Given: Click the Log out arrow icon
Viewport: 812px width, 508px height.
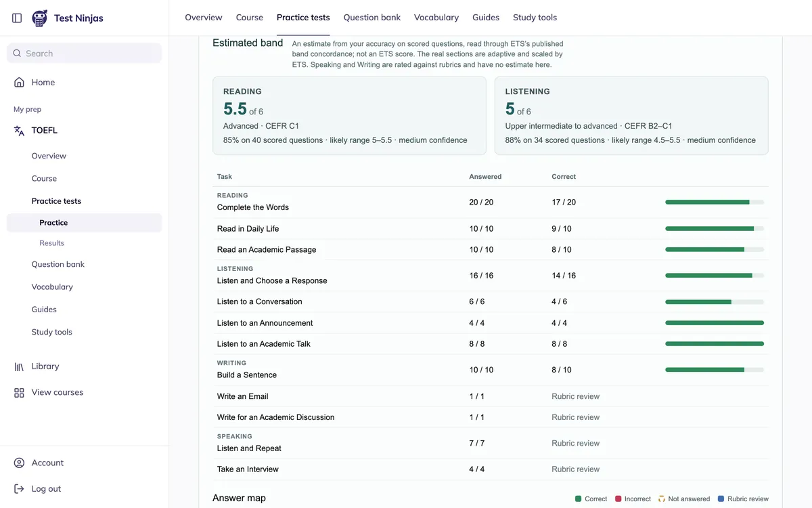Looking at the screenshot, I should pyautogui.click(x=19, y=488).
